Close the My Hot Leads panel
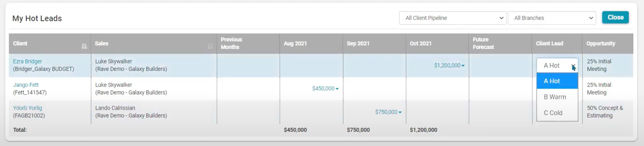 615,18
